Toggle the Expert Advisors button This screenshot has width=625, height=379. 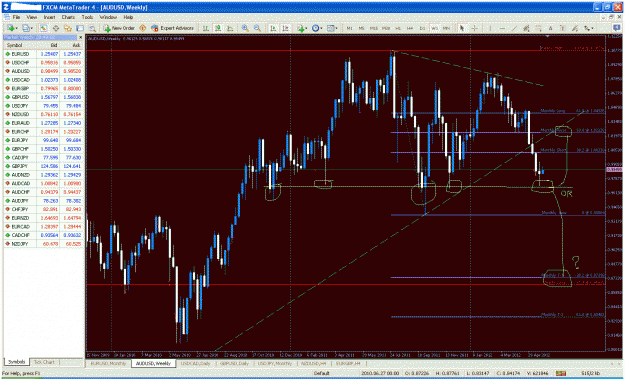click(x=172, y=28)
